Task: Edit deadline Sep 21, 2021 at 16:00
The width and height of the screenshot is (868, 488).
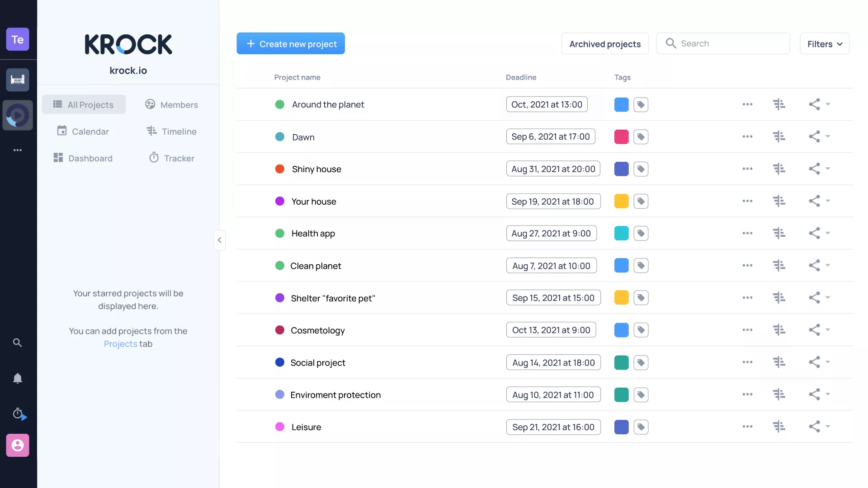Action: [x=553, y=427]
